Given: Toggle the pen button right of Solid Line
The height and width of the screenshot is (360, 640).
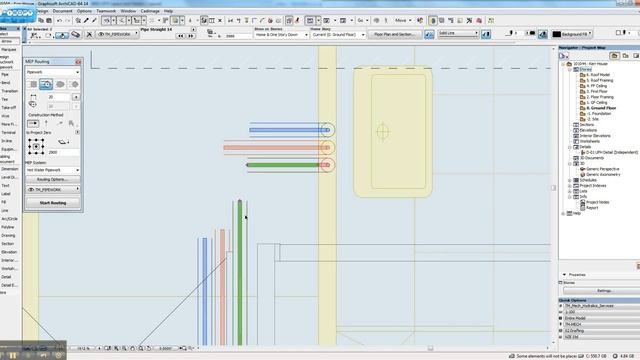Looking at the screenshot, I should click(486, 35).
